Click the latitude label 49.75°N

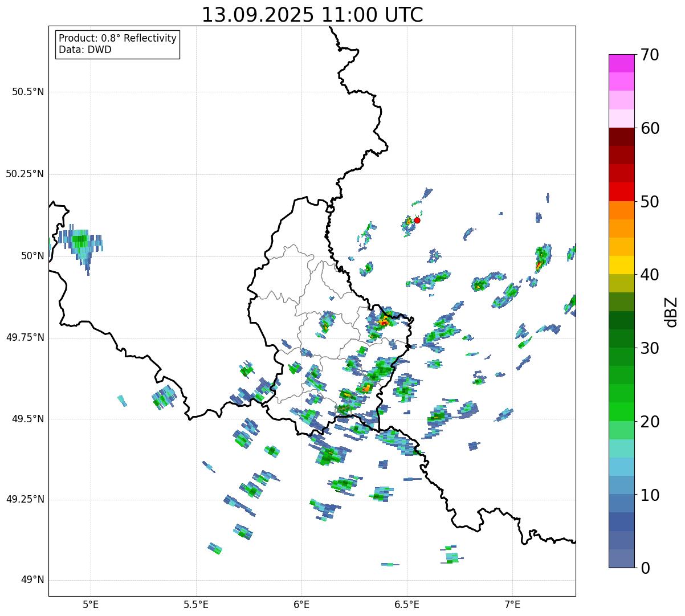25,337
